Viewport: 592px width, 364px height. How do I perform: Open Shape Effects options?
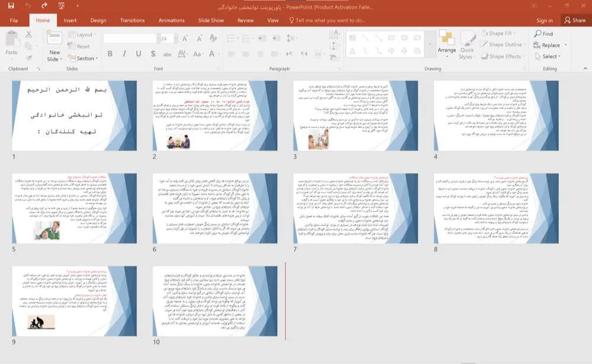click(x=501, y=56)
